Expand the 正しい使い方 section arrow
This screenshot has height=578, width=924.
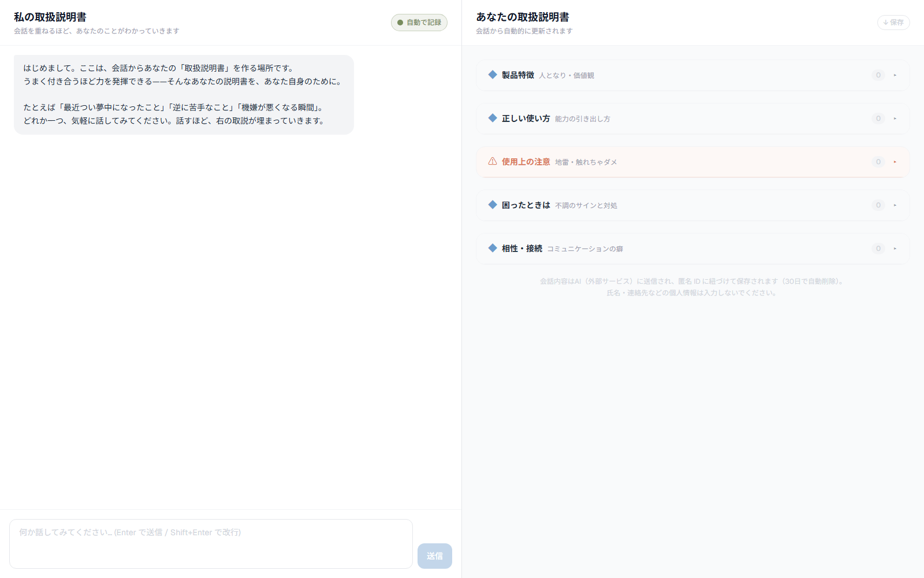pos(895,118)
